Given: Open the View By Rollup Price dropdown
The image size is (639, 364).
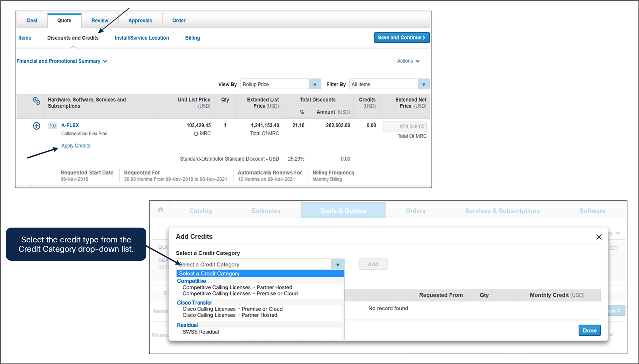Looking at the screenshot, I should [x=281, y=84].
